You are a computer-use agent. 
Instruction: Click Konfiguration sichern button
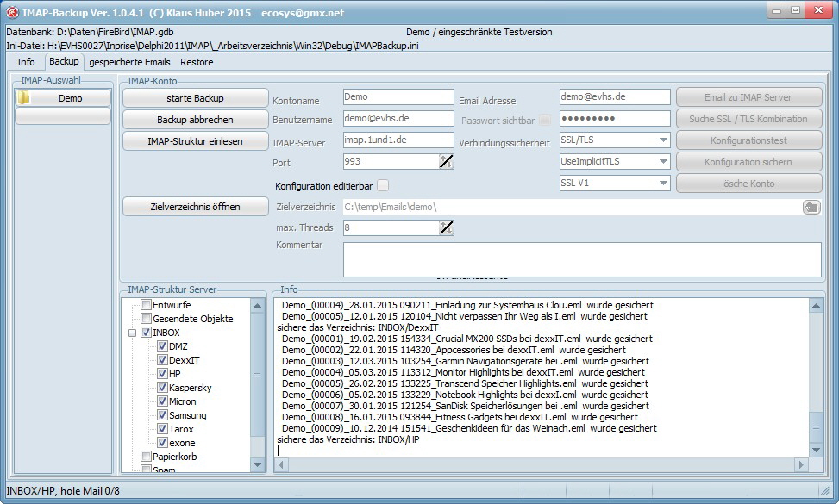point(748,162)
